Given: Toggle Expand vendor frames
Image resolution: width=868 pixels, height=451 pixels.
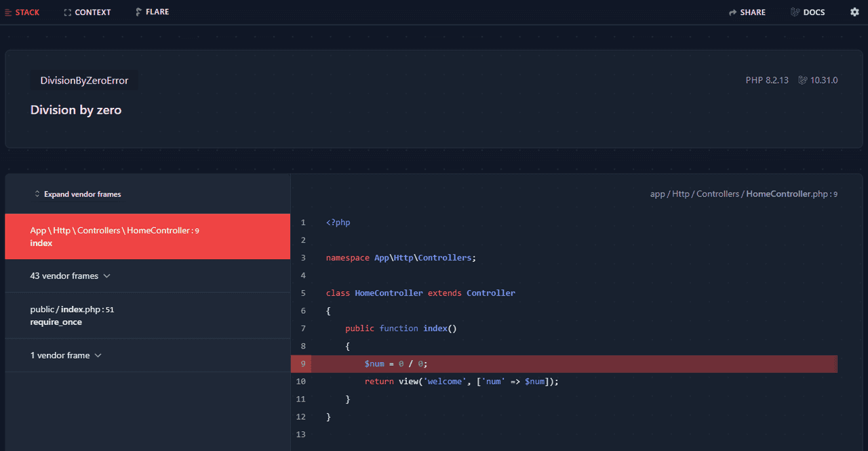Looking at the screenshot, I should [x=83, y=194].
